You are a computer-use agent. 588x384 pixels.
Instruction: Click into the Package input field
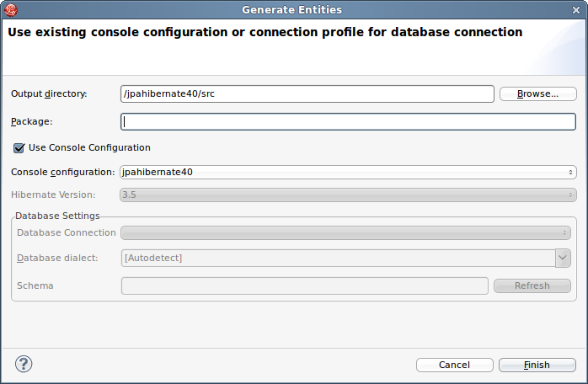tap(348, 121)
